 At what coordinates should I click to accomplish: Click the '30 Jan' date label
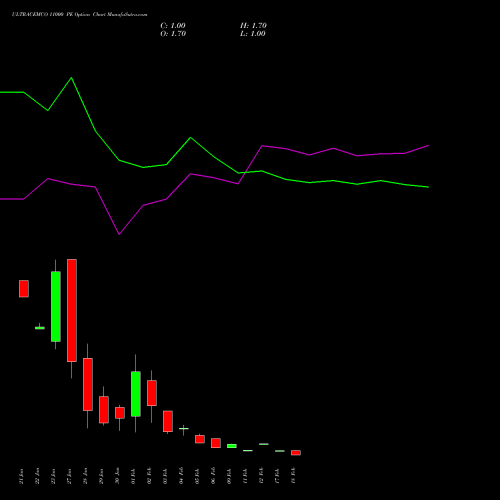pos(118,476)
